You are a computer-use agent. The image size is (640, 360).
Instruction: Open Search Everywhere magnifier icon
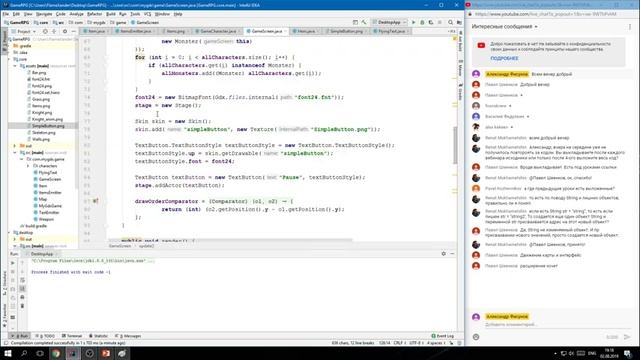451,22
